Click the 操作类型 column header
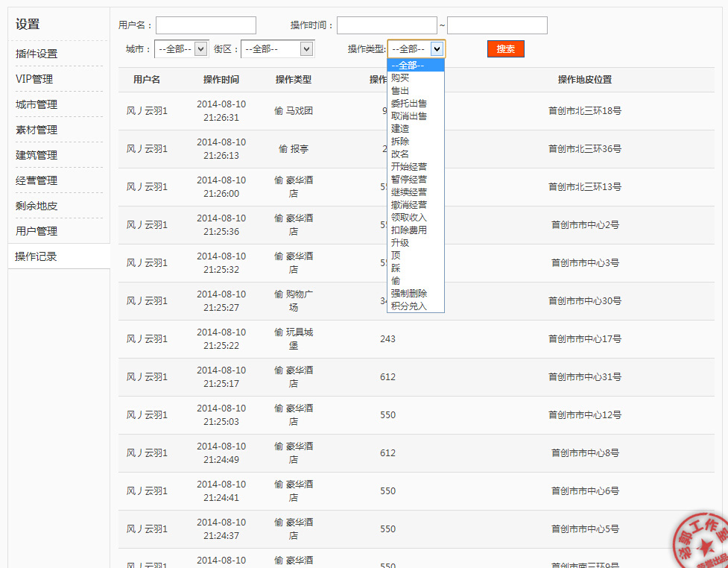728x568 pixels. point(294,80)
